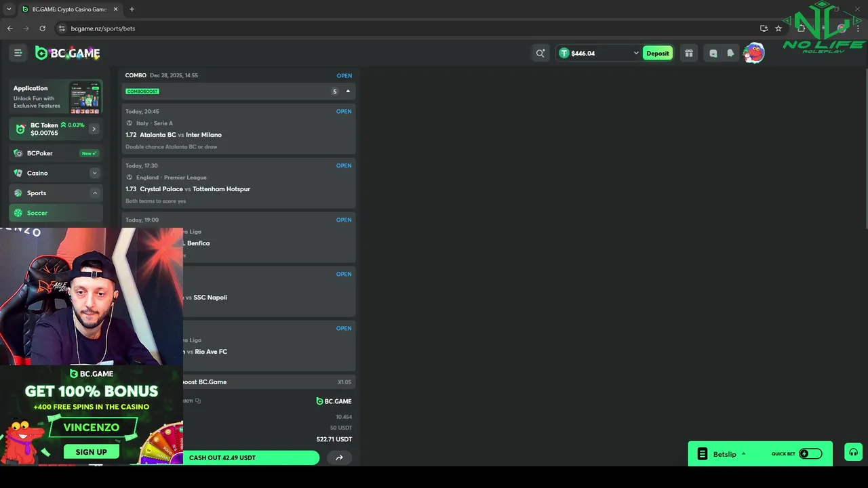Collapse the Sports submenu chevron
The height and width of the screenshot is (488, 868).
[95, 193]
